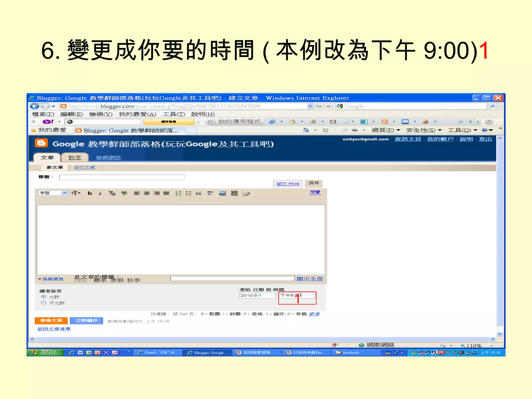Click into the 標題 title field
The width and height of the screenshot is (532, 399).
point(122,177)
